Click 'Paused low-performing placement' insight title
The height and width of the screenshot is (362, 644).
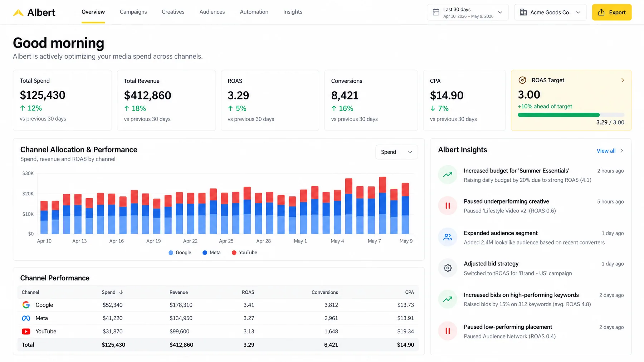tap(508, 327)
